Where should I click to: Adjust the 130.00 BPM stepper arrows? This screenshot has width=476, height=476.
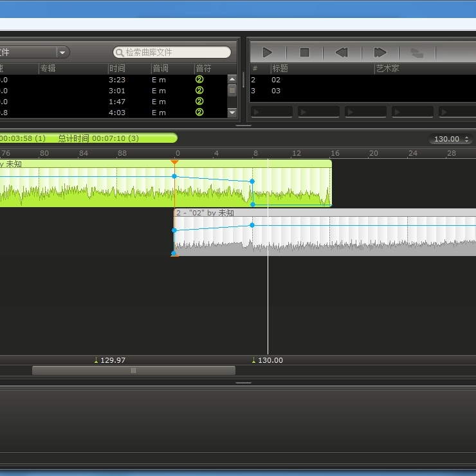[466, 139]
